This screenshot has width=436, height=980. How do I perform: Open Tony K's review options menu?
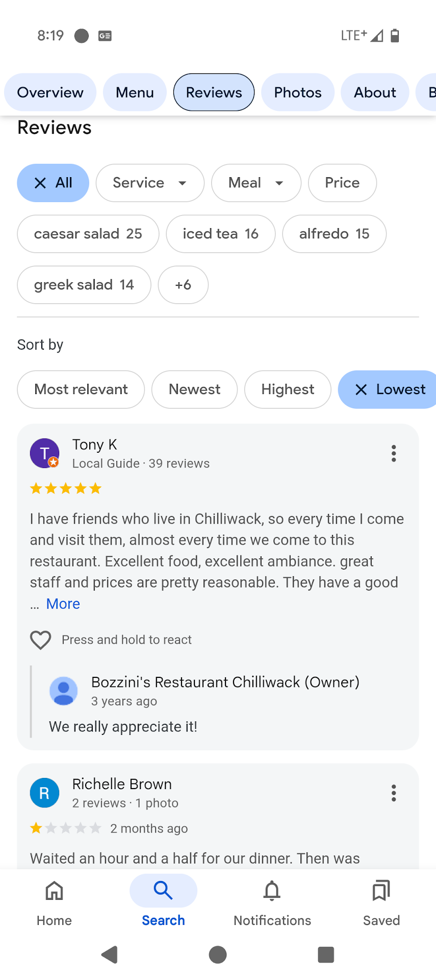394,453
